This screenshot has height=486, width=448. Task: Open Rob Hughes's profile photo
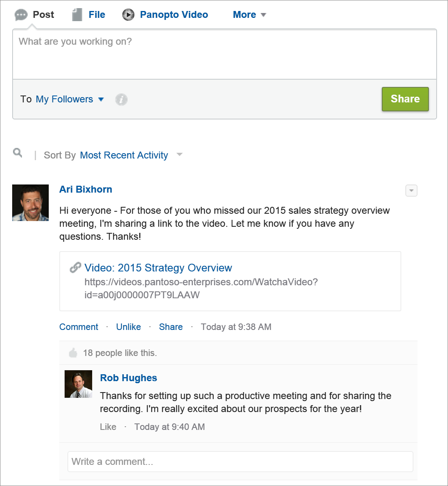(x=78, y=384)
